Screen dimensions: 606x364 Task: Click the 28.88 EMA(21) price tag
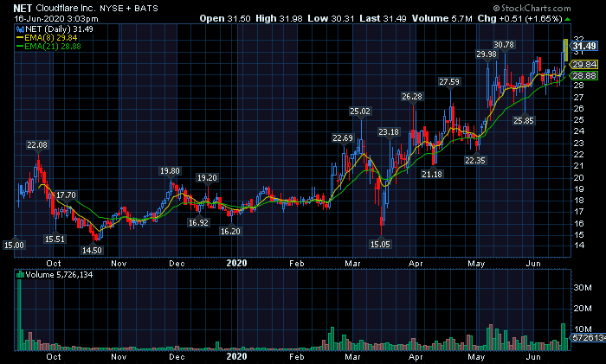point(583,76)
